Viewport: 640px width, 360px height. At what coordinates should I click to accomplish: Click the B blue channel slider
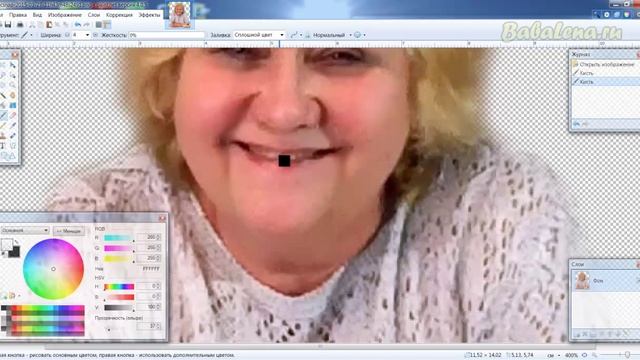(119, 258)
